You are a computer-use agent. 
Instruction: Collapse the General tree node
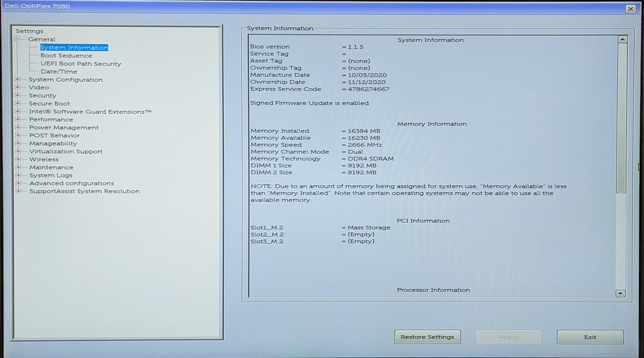(17, 39)
